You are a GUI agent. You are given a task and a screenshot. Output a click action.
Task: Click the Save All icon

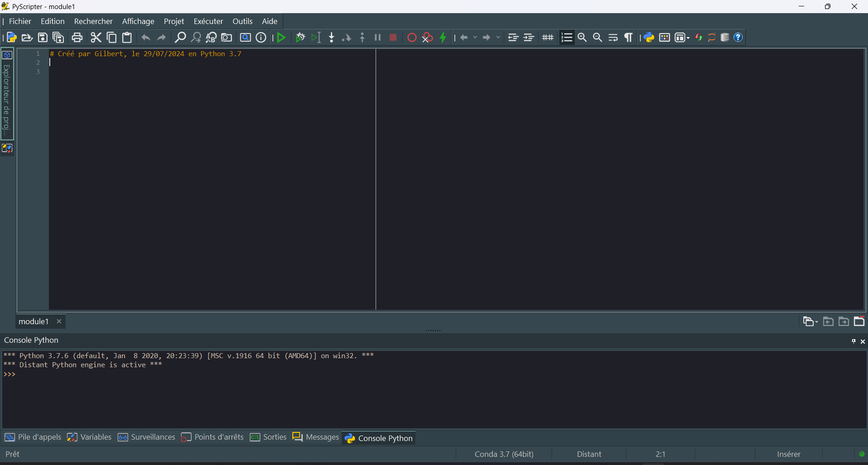point(58,38)
